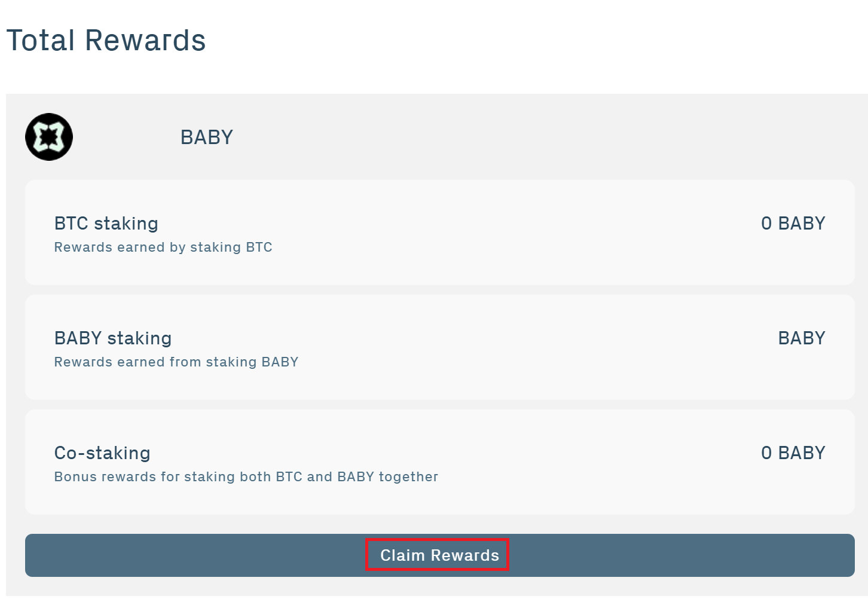Click the 0 BABY amount for BTC staking
Image resolution: width=868 pixels, height=599 pixels.
pos(792,223)
